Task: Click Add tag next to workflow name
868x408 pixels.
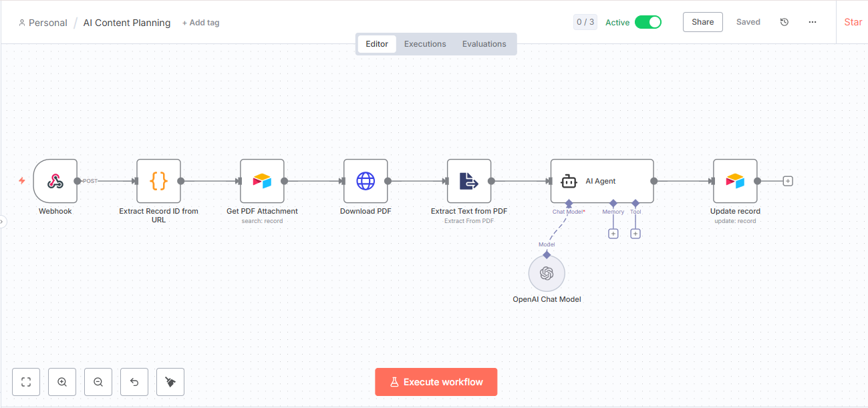Action: 200,23
